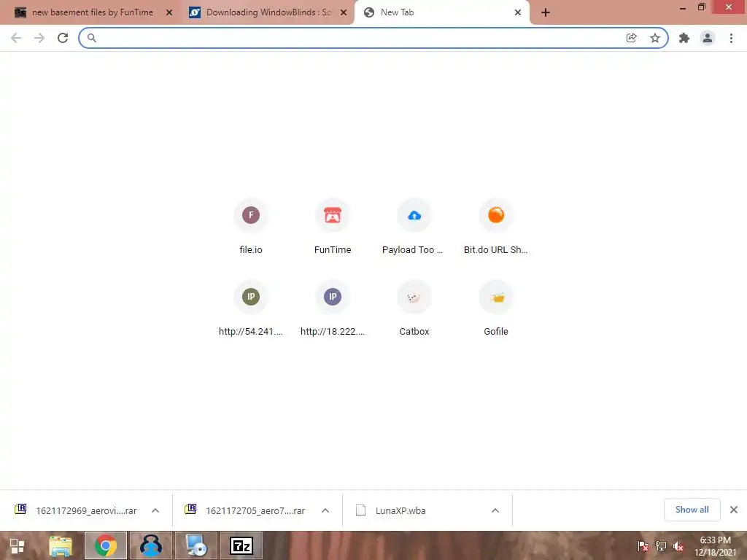Open the Bit.do URL Shortener shortcut

coord(495,227)
